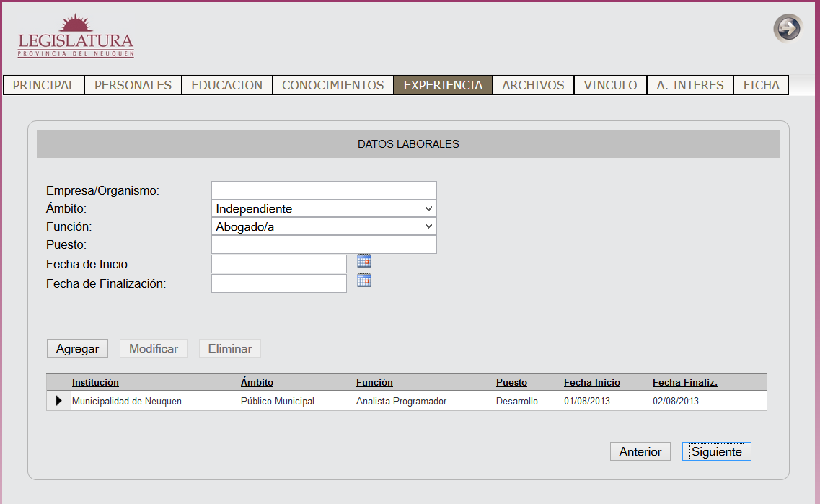Switch to the FICHA tab
This screenshot has width=820, height=504.
pos(761,85)
